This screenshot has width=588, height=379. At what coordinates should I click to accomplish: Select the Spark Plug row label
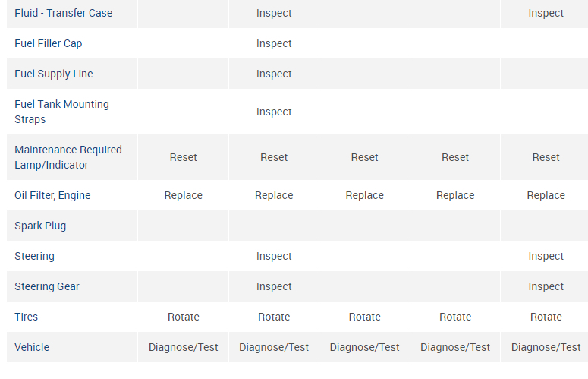[x=40, y=226]
